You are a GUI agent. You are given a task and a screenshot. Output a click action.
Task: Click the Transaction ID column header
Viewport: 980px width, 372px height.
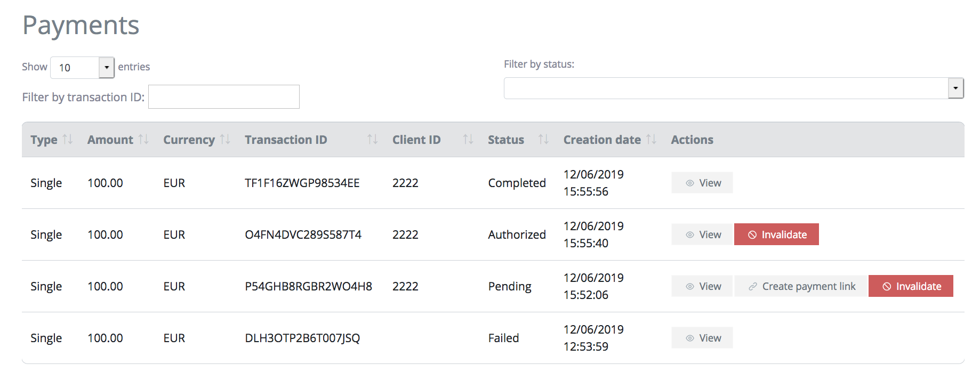[286, 140]
